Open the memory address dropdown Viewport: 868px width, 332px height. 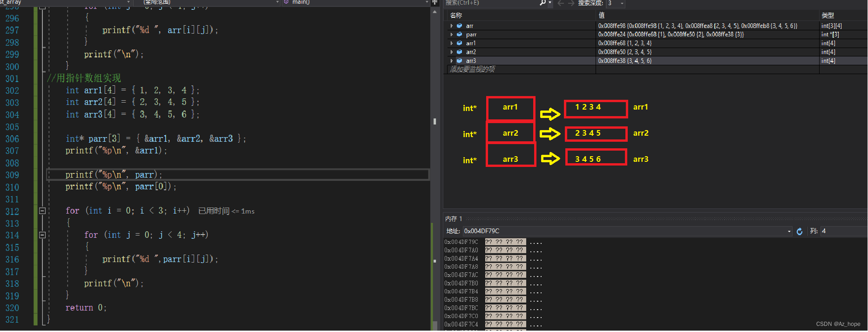tap(789, 231)
